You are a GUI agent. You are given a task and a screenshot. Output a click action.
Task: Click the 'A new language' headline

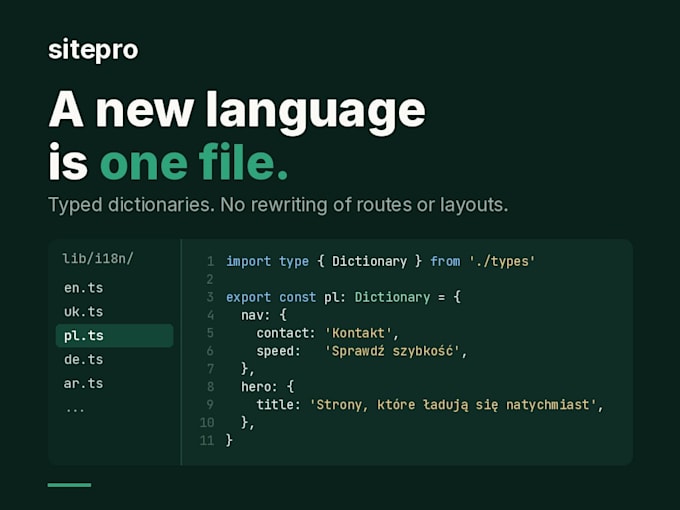point(237,111)
